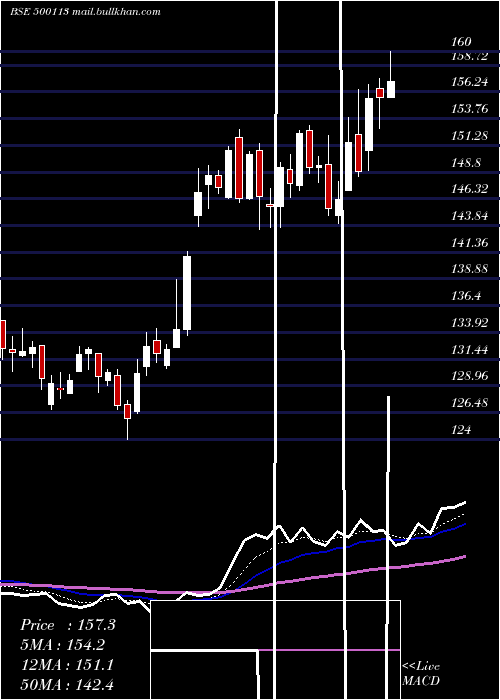Click the 124 price axis label
This screenshot has width=500, height=700.
461,429
